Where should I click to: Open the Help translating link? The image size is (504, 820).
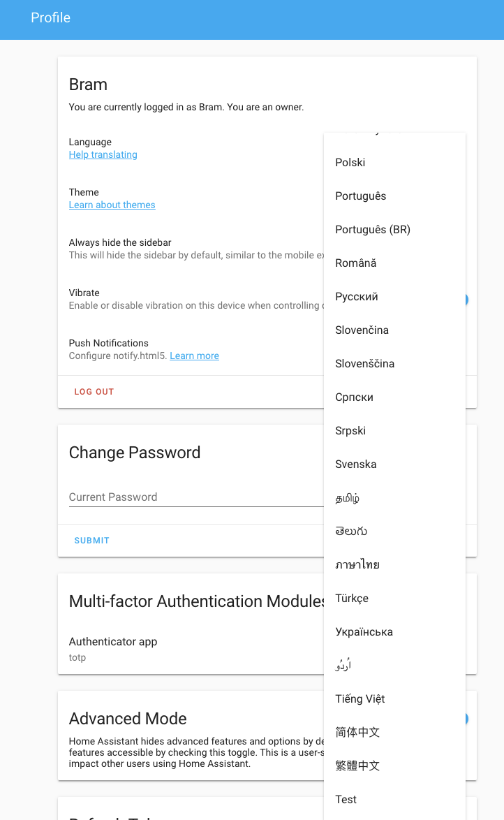tap(103, 154)
